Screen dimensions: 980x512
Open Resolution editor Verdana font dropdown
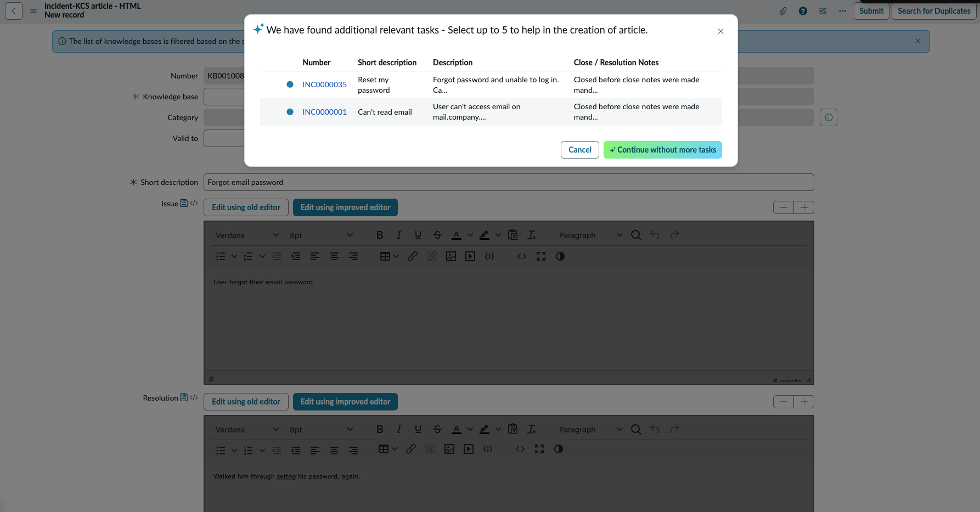point(247,430)
